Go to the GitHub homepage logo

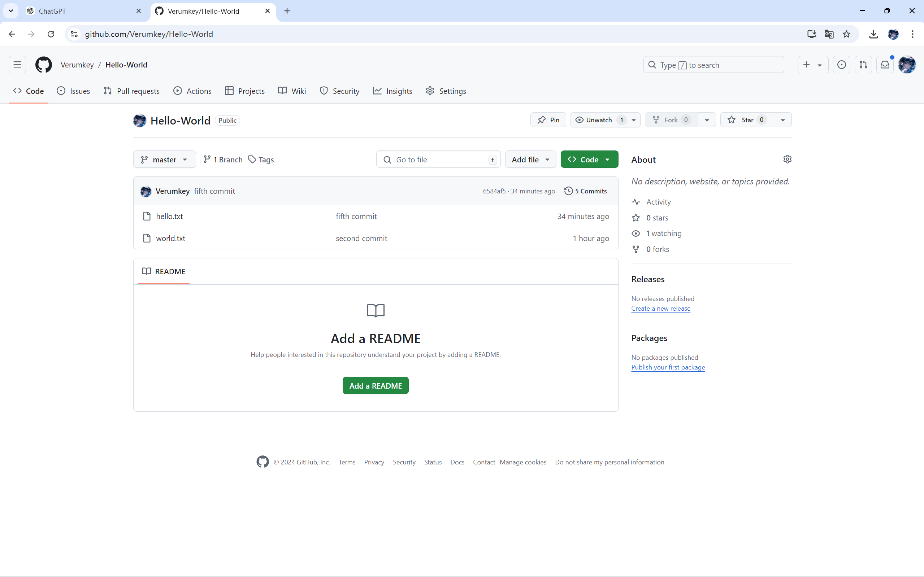pos(44,65)
